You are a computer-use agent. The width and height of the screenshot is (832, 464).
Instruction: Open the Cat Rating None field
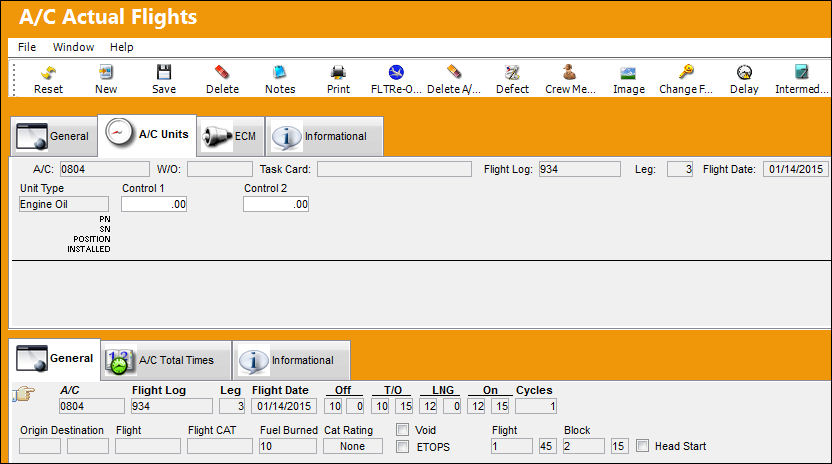point(353,446)
